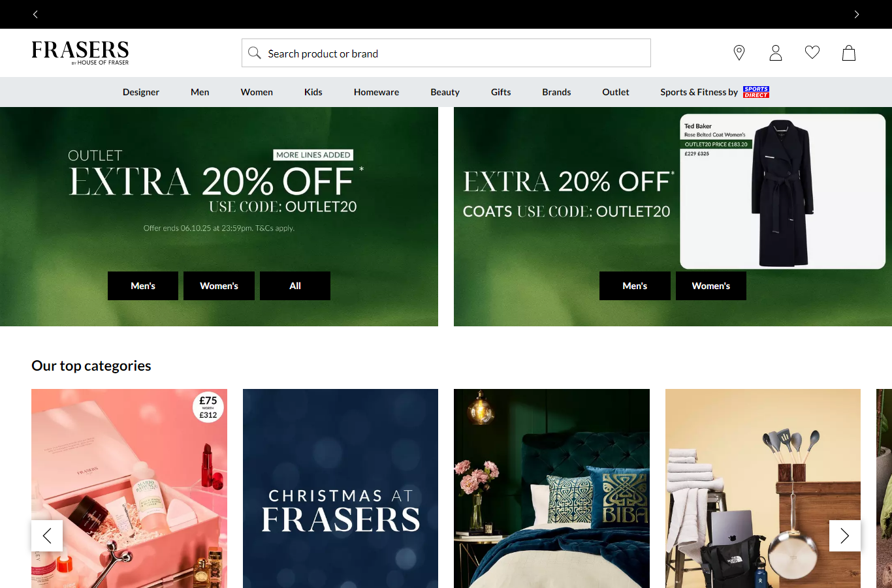Expand the Beauty navigation menu
The width and height of the screenshot is (892, 588).
[445, 92]
